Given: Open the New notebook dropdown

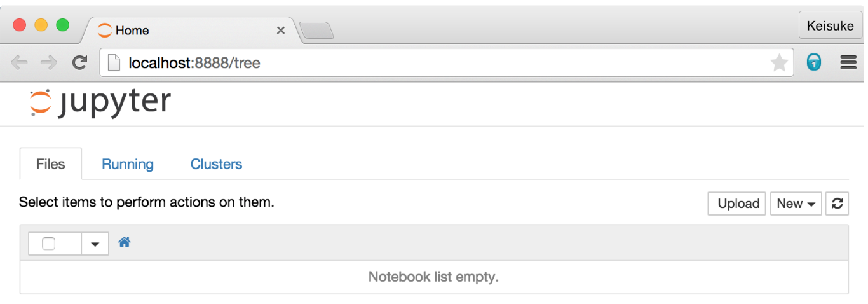Looking at the screenshot, I should (796, 204).
